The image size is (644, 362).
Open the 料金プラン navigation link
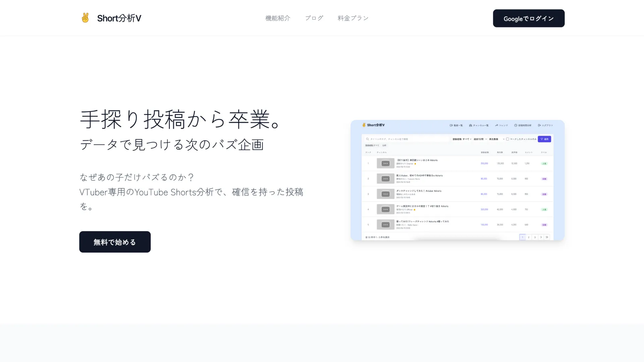353,18
